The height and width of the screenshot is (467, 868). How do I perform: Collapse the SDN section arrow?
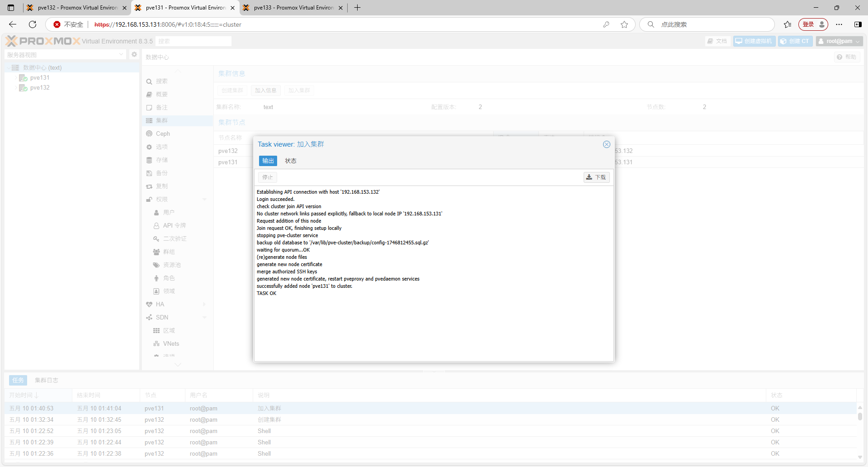point(204,318)
